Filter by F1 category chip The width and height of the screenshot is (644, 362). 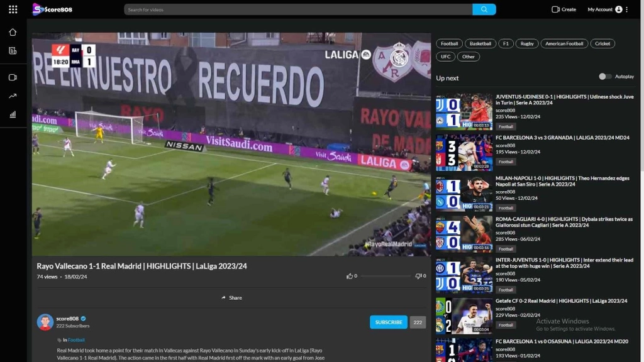coord(506,43)
